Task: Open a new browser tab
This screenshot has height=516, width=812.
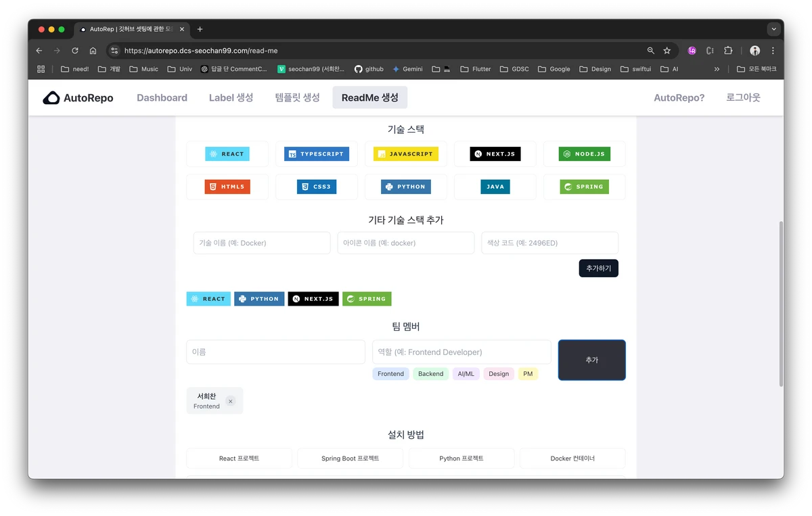Action: tap(200, 29)
